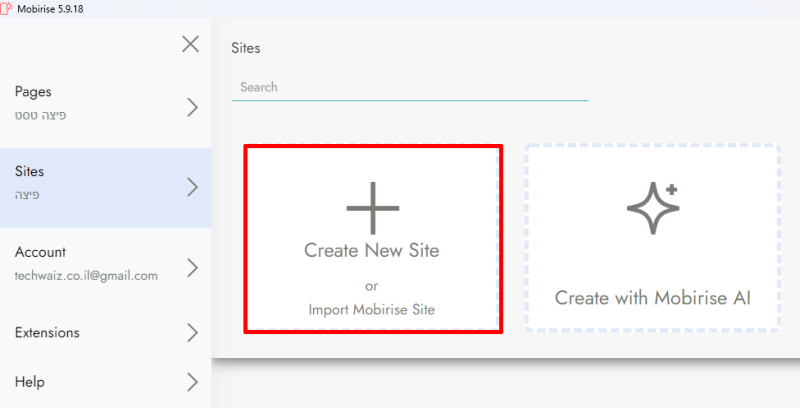Click into the Search sites field

tap(410, 87)
